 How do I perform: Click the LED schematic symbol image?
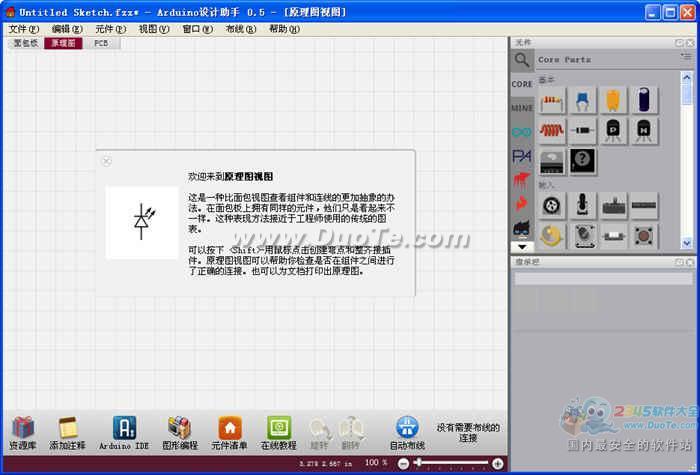tap(142, 222)
